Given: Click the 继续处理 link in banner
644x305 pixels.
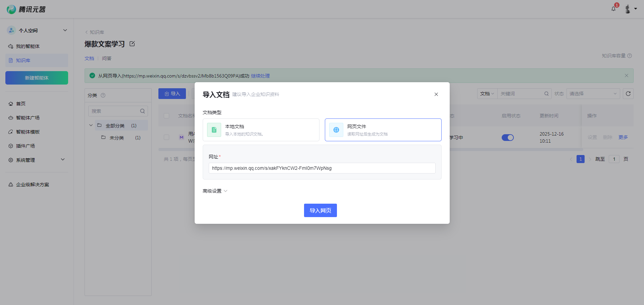Looking at the screenshot, I should (260, 76).
